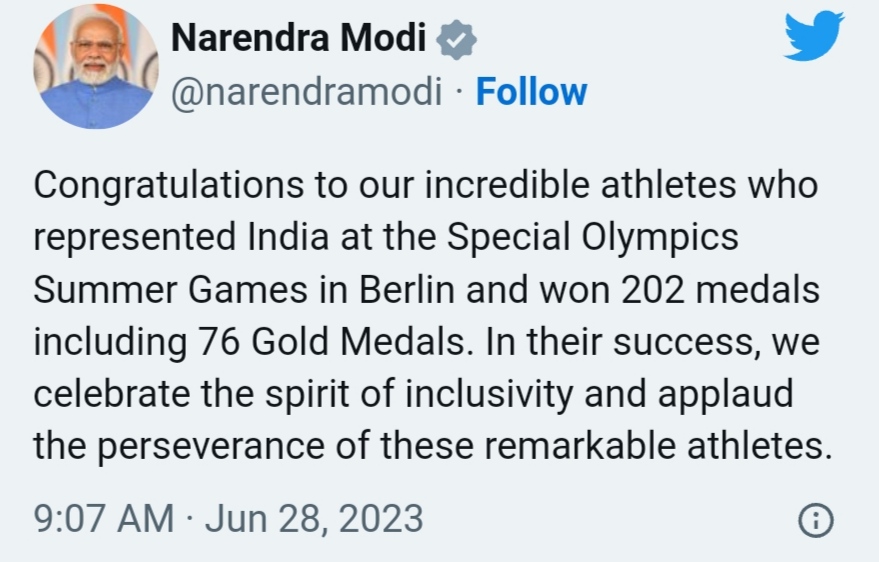
Task: Click the verified checkmark badge beside Narendra Modi
Action: pyautogui.click(x=456, y=39)
